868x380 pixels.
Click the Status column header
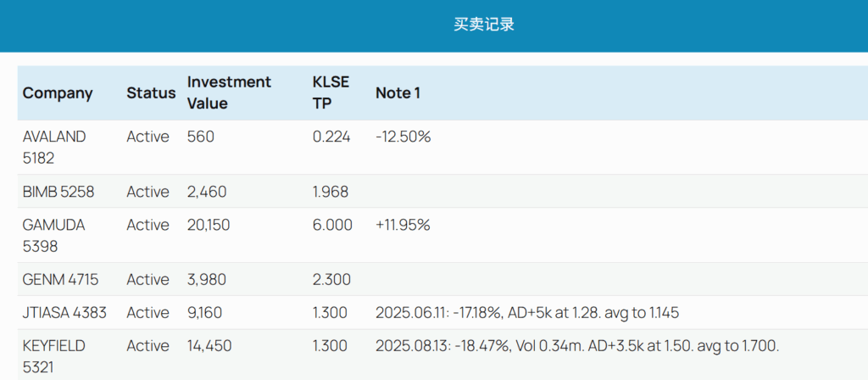151,93
